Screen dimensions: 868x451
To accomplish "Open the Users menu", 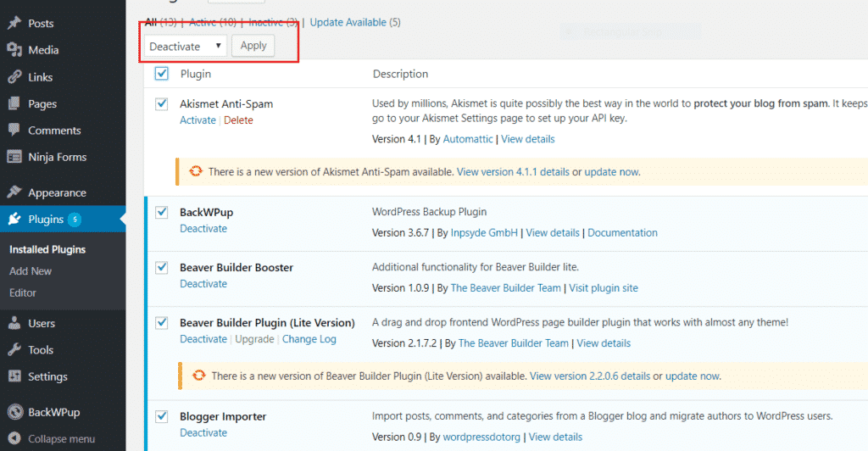I will click(x=42, y=323).
